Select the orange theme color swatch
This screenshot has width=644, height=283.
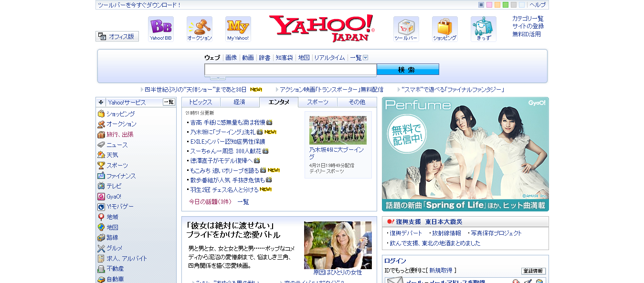497,5
